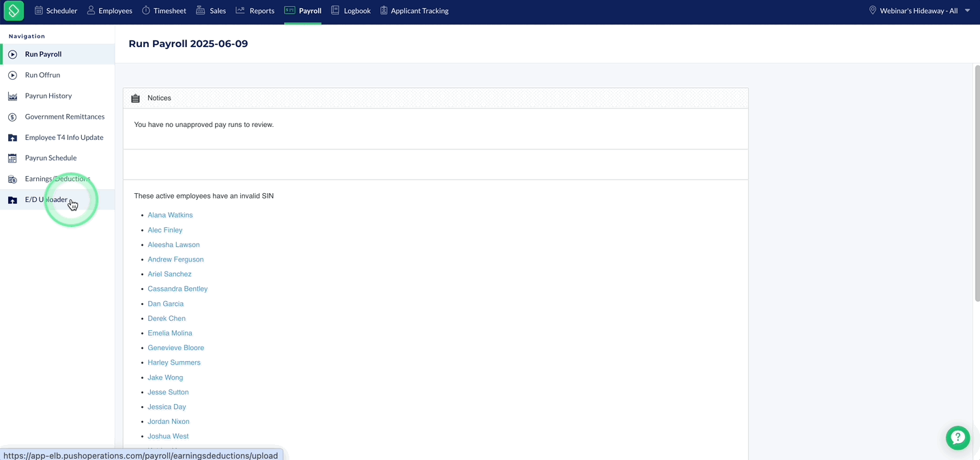This screenshot has height=460, width=980.
Task: Click 'You have no unapproved pay runs' text
Action: (203, 125)
